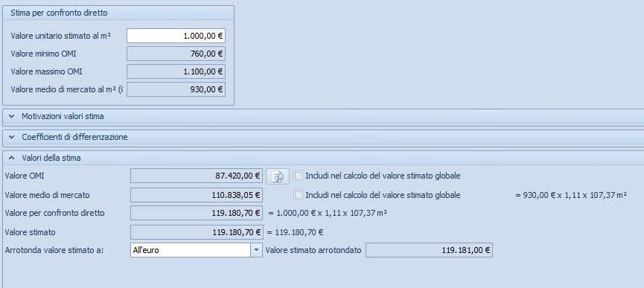
Task: Open the Arrotonda valore stimato dropdown arrow
Action: point(257,250)
